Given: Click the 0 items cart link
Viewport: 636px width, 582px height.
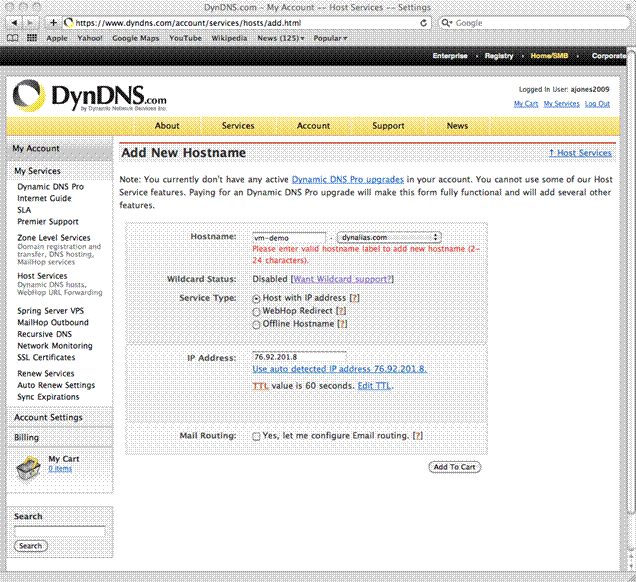Looking at the screenshot, I should pos(60,468).
